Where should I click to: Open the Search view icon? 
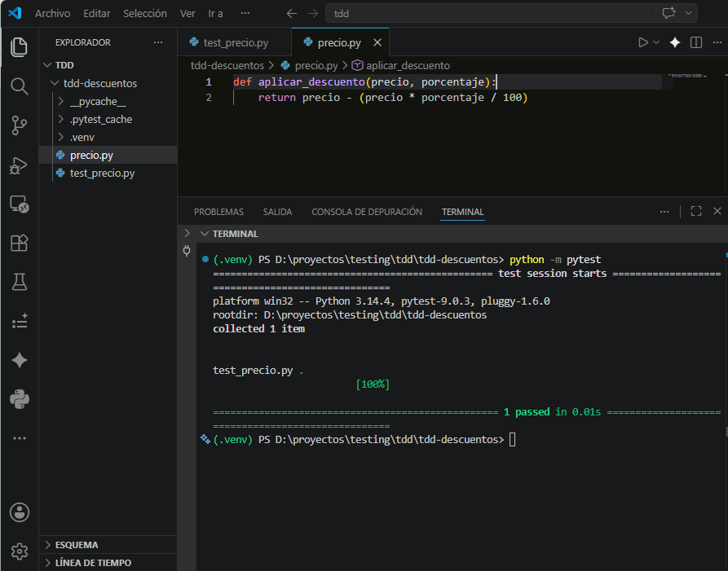pyautogui.click(x=19, y=86)
